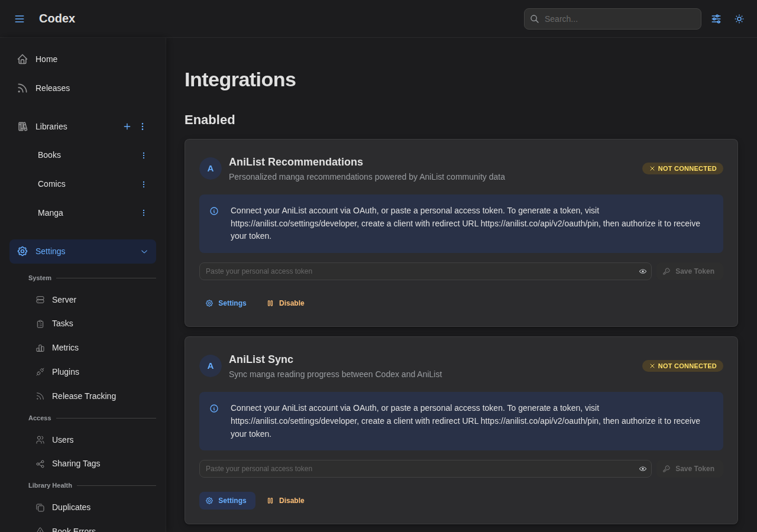Click the search magnifier icon
This screenshot has width=757, height=532.
point(535,19)
